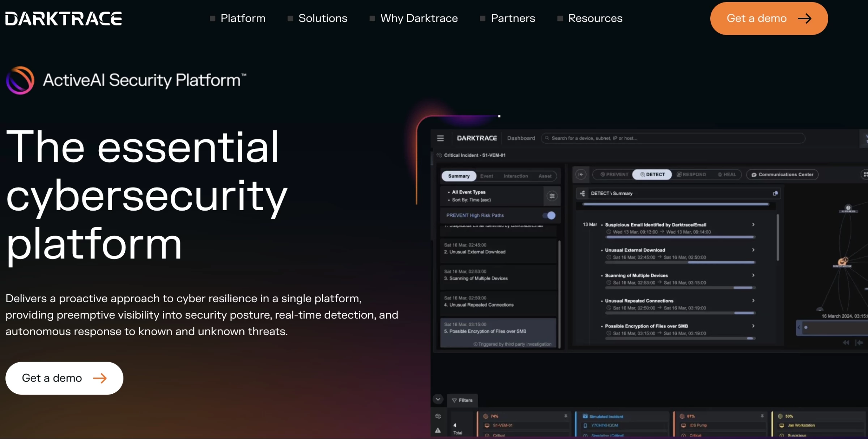Open the Communications Center
Screen dimensions: 868x439
coord(782,174)
